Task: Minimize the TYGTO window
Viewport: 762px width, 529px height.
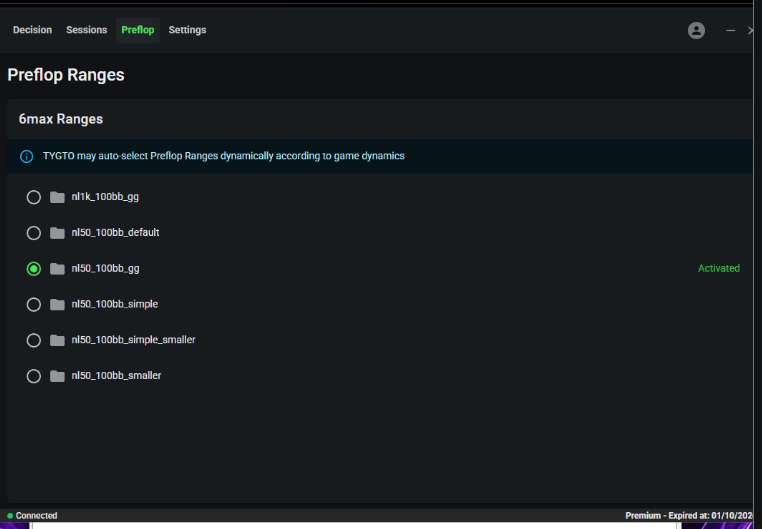Action: [730, 31]
